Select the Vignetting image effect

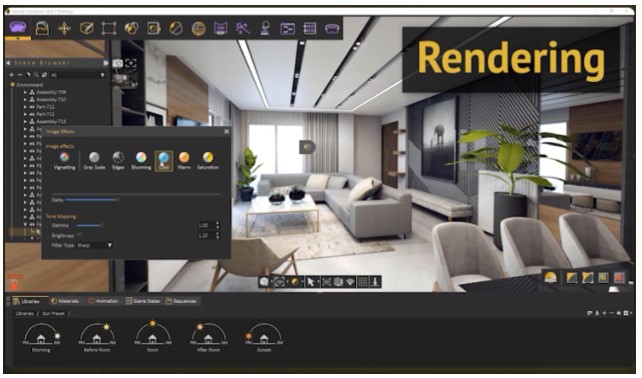pyautogui.click(x=64, y=161)
